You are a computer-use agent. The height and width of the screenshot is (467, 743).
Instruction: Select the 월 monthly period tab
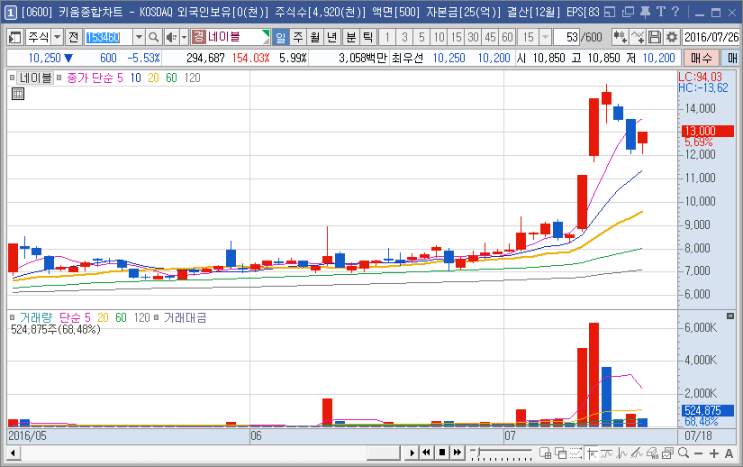click(x=315, y=37)
